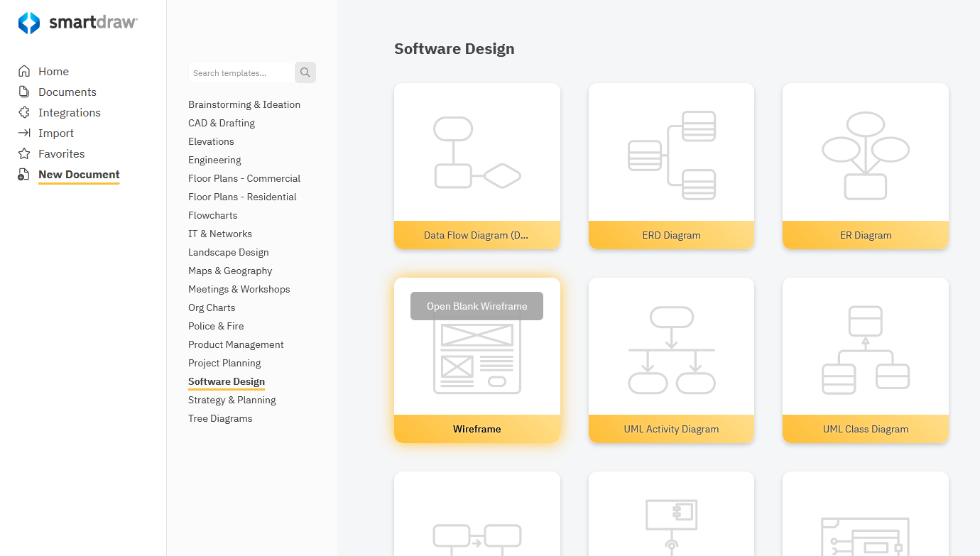Select the Home icon in sidebar

[x=22, y=71]
